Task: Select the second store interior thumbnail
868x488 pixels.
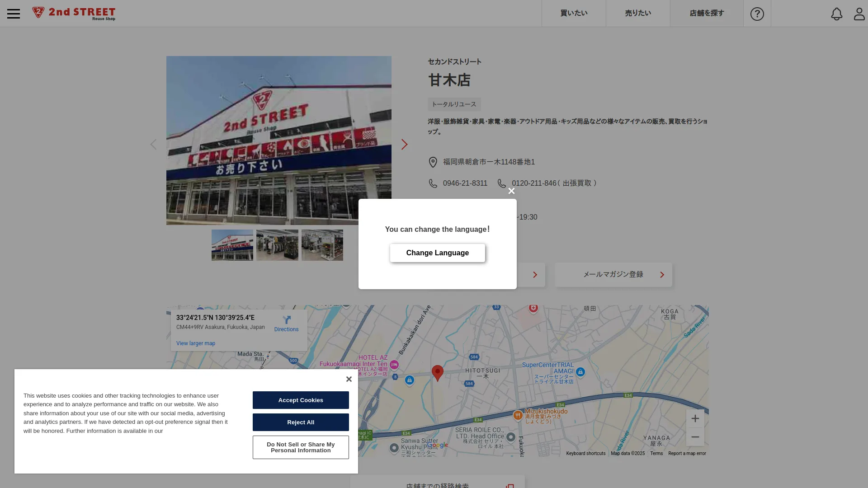Action: (x=277, y=245)
